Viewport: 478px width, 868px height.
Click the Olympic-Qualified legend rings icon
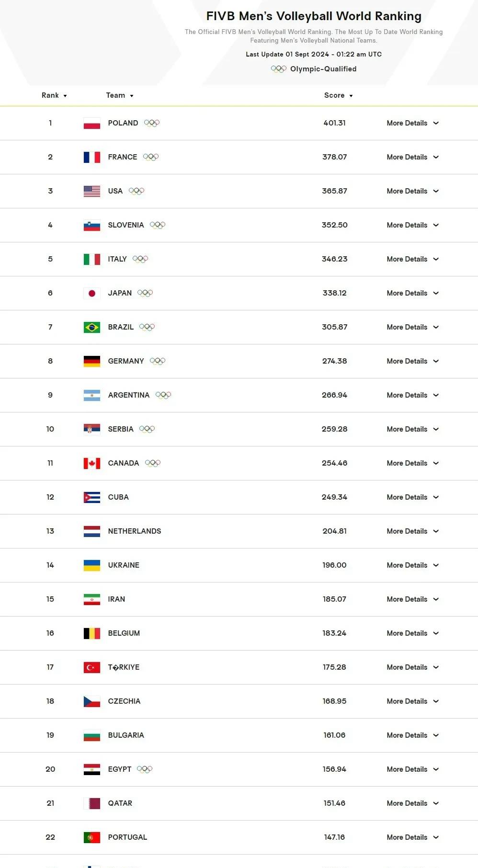point(278,69)
